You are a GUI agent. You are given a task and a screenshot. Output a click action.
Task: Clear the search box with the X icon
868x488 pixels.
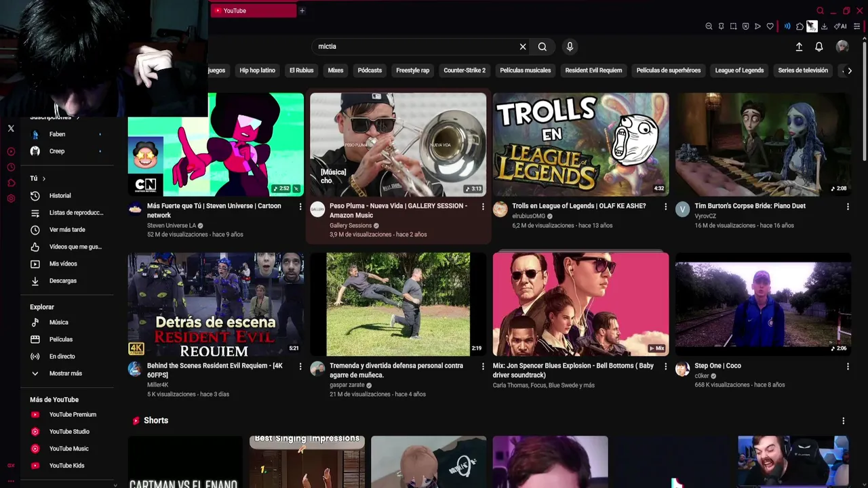523,47
